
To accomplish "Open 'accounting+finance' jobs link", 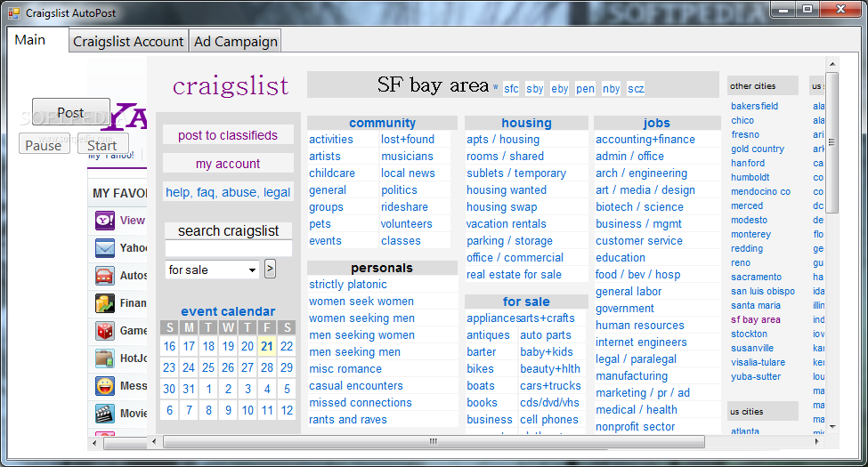I will pos(645,140).
